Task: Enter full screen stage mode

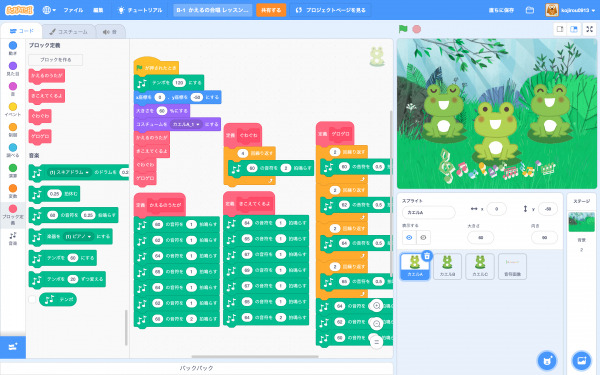Action: point(590,29)
